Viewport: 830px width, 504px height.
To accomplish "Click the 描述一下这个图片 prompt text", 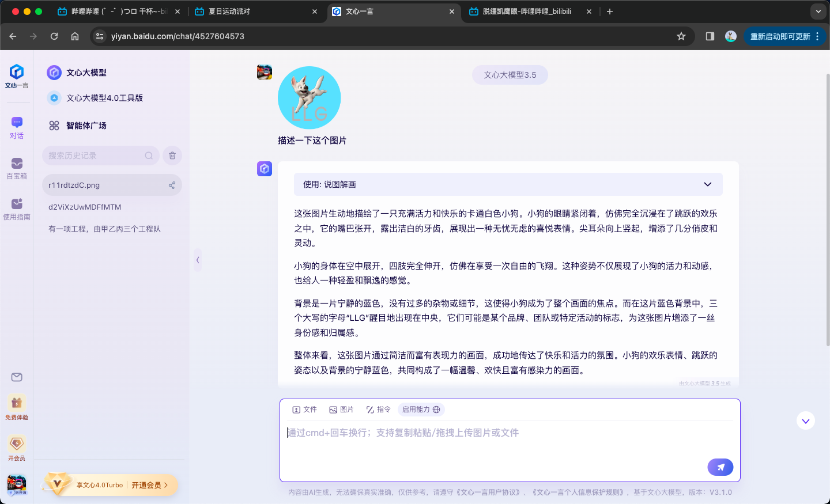I will coord(312,141).
